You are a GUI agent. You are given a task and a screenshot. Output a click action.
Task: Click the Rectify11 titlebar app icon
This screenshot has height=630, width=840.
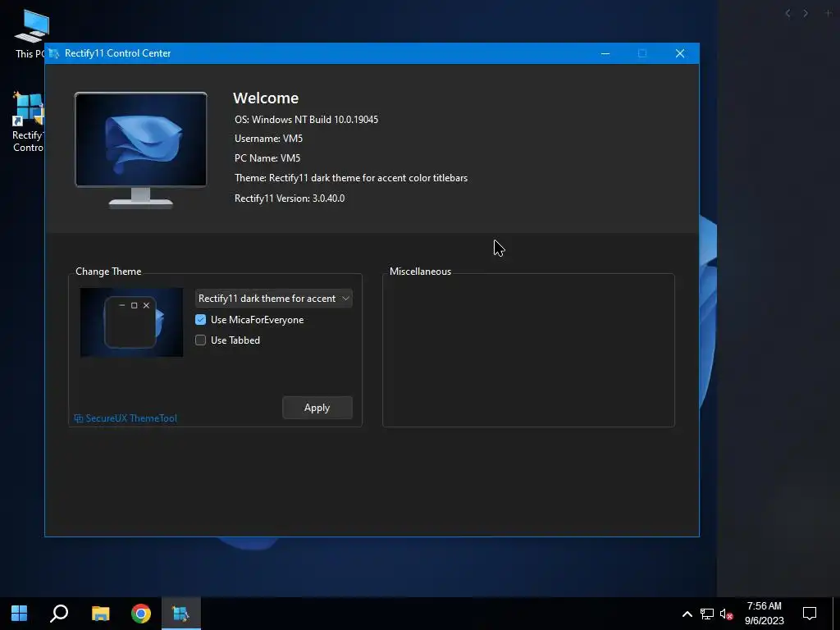coord(54,53)
